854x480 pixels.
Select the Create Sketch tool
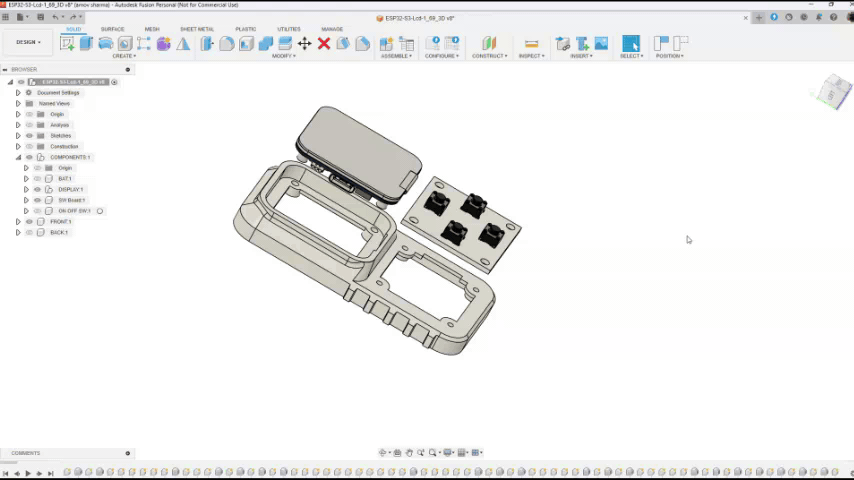(67, 44)
